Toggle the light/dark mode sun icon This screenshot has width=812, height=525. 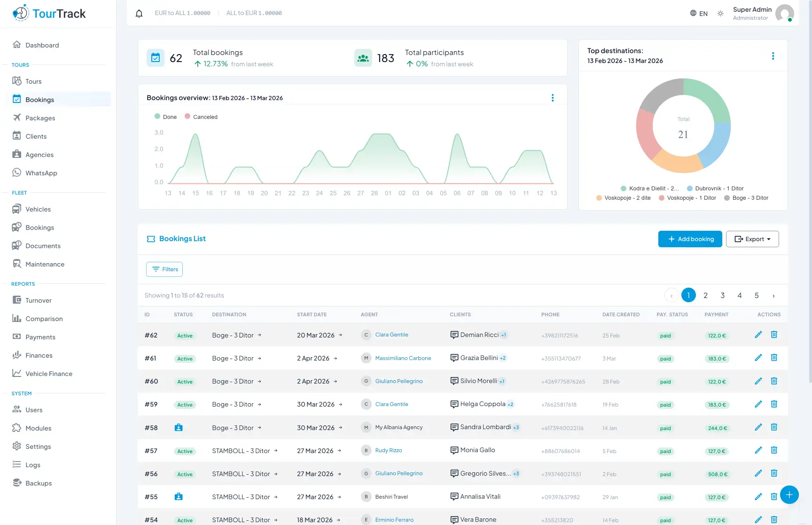tap(720, 13)
